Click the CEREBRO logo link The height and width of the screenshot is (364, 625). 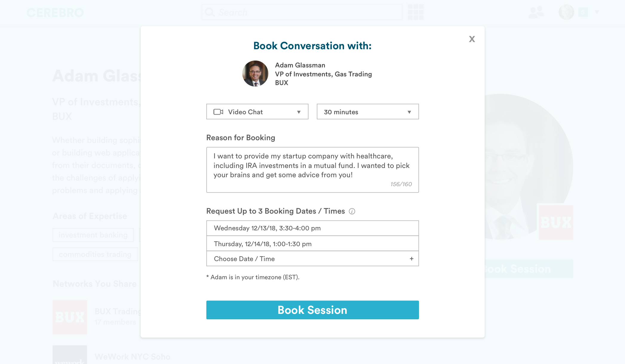pyautogui.click(x=55, y=13)
